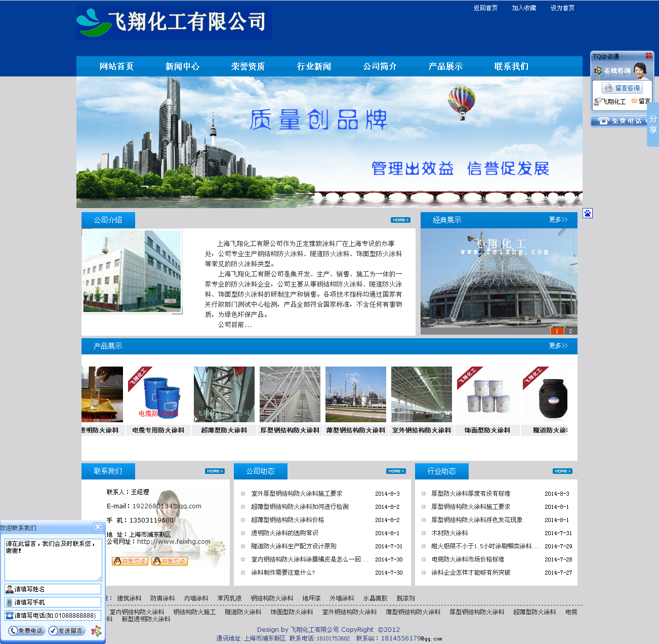Open the 联系我们 nav item
659x644 pixels.
[x=511, y=66]
